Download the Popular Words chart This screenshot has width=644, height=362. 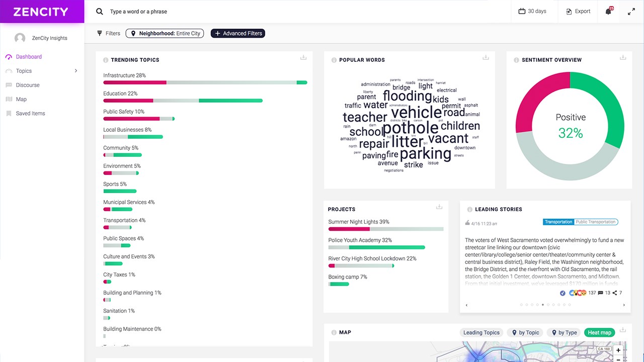pyautogui.click(x=486, y=58)
